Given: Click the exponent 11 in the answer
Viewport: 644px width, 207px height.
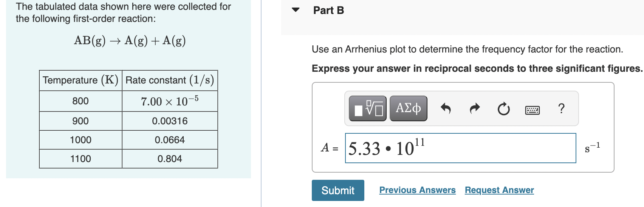Looking at the screenshot, I should [420, 142].
